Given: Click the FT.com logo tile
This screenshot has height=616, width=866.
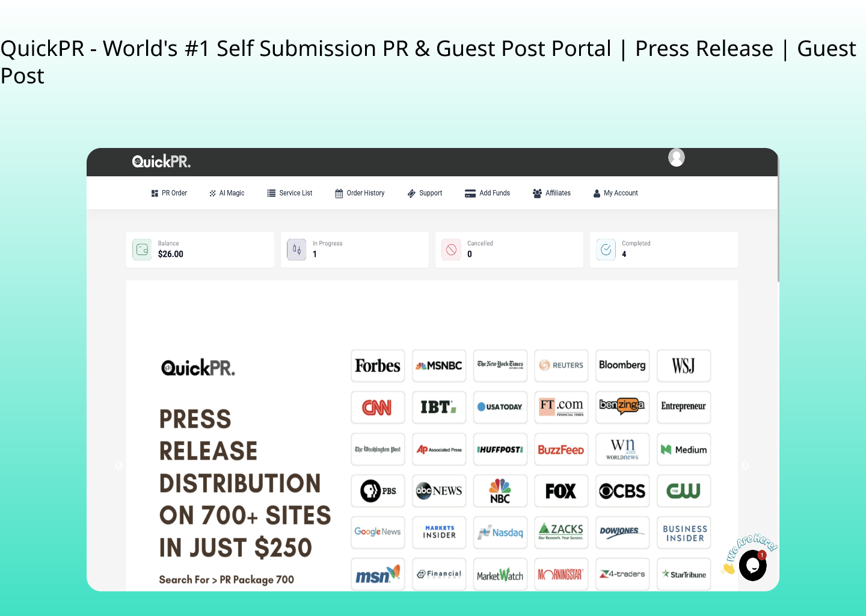Looking at the screenshot, I should tap(561, 407).
